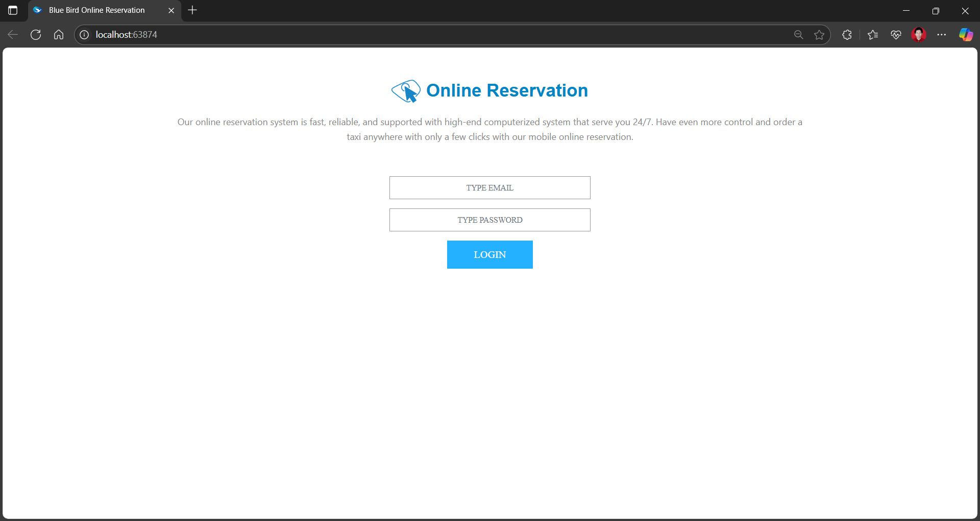Screen dimensions: 980x521
Task: Close the Blue Bird Online Reservation tab
Action: pyautogui.click(x=171, y=10)
